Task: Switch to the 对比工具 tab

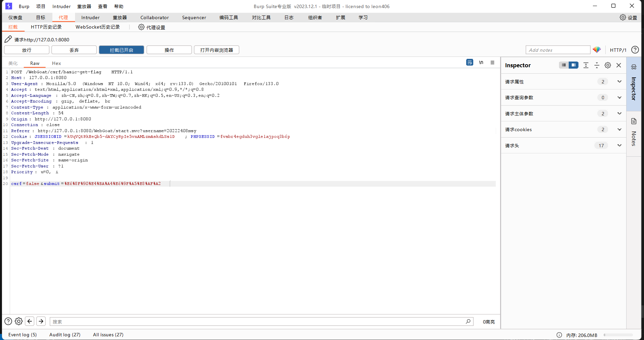Action: pos(261,17)
